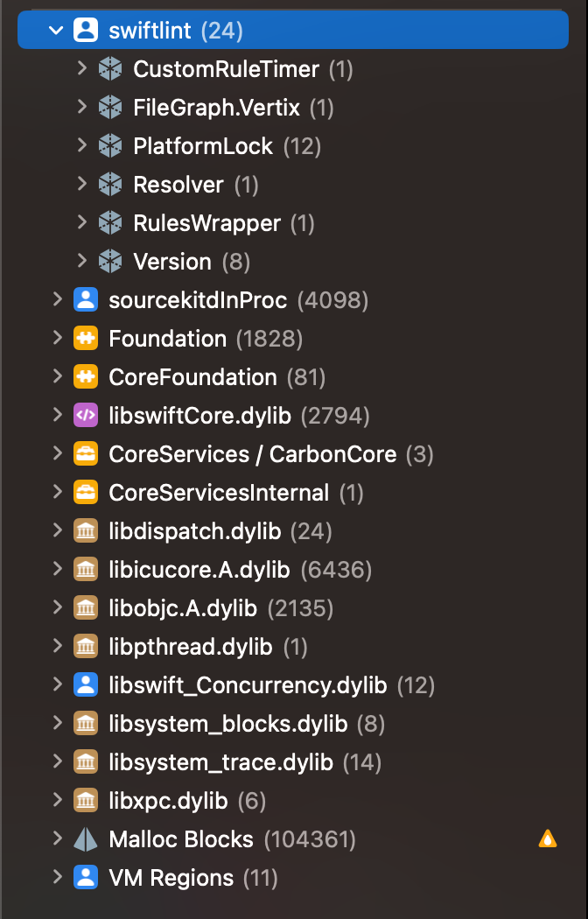
Task: Expand the libswift_Concurrency.dylib group
Action: (x=58, y=684)
